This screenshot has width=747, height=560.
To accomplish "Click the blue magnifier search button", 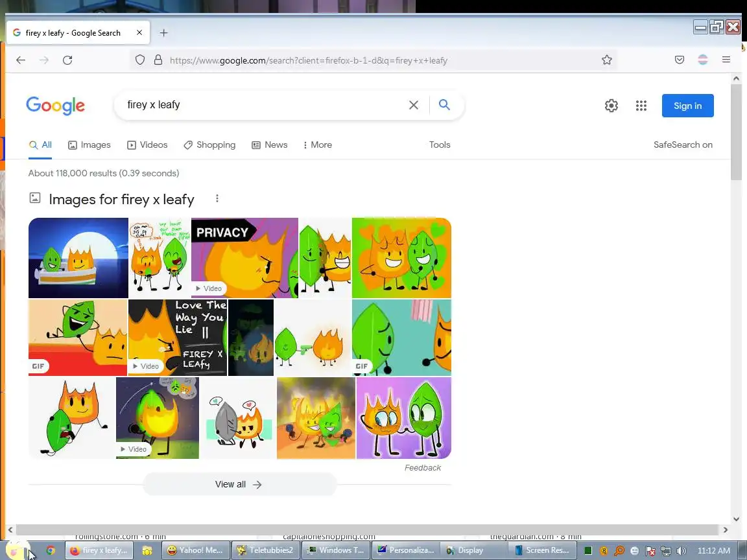I will tap(444, 105).
